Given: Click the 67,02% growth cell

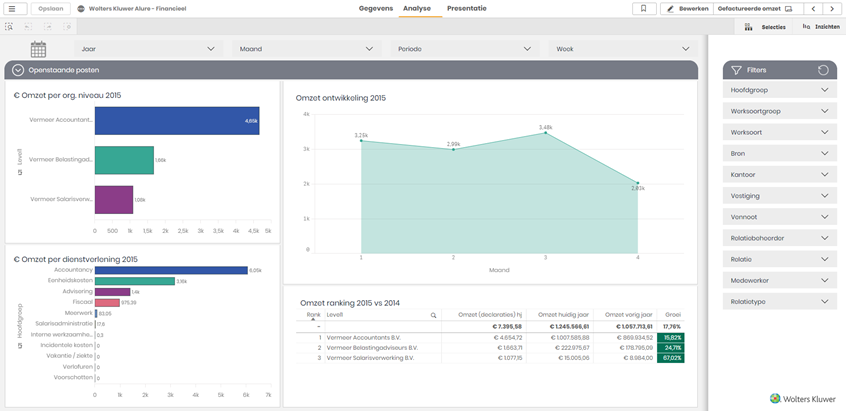Looking at the screenshot, I should pyautogui.click(x=671, y=358).
